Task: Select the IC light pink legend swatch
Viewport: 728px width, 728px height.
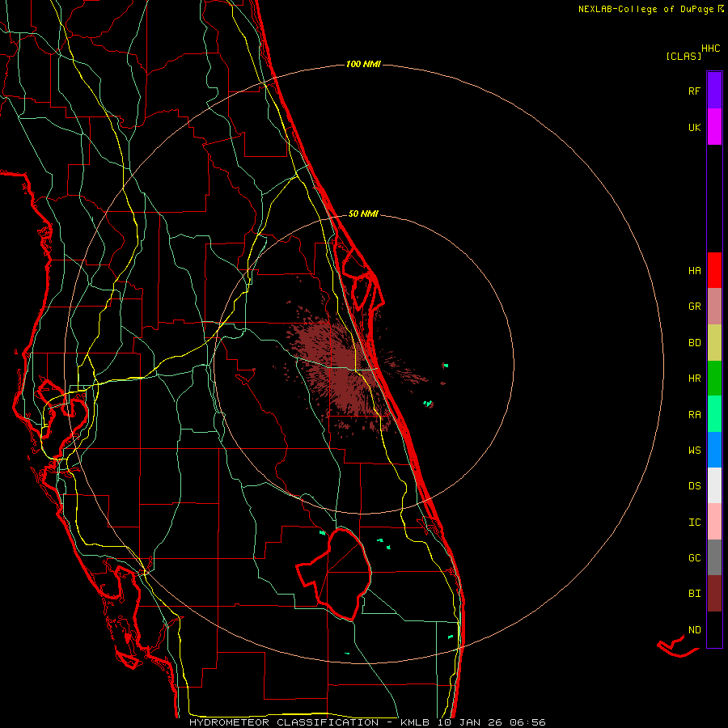Action: coord(714,522)
